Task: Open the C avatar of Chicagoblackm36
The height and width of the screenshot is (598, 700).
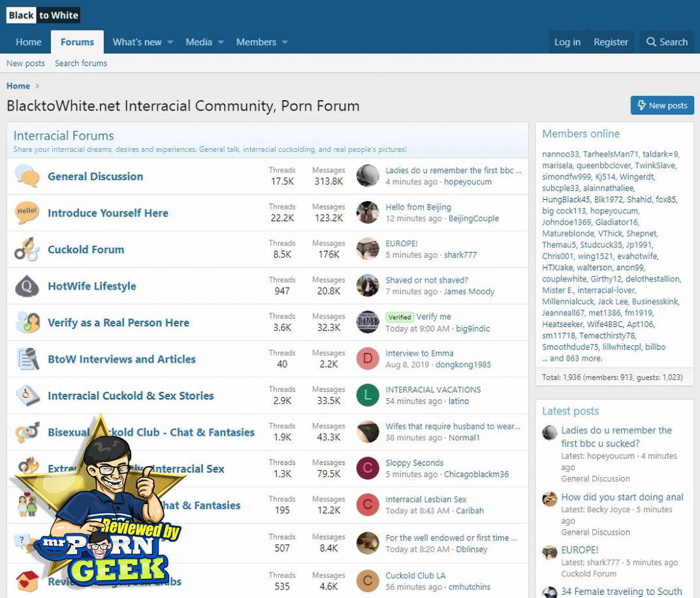Action: [368, 468]
